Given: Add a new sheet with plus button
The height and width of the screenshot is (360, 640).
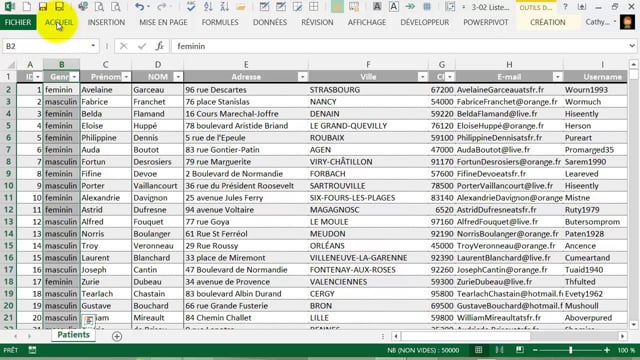Looking at the screenshot, I should click(x=117, y=336).
